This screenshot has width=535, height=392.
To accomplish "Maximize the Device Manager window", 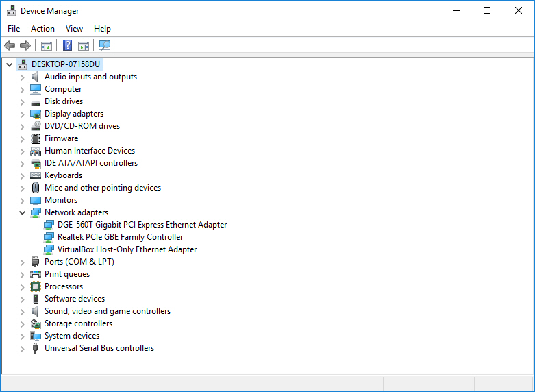I will (x=487, y=10).
